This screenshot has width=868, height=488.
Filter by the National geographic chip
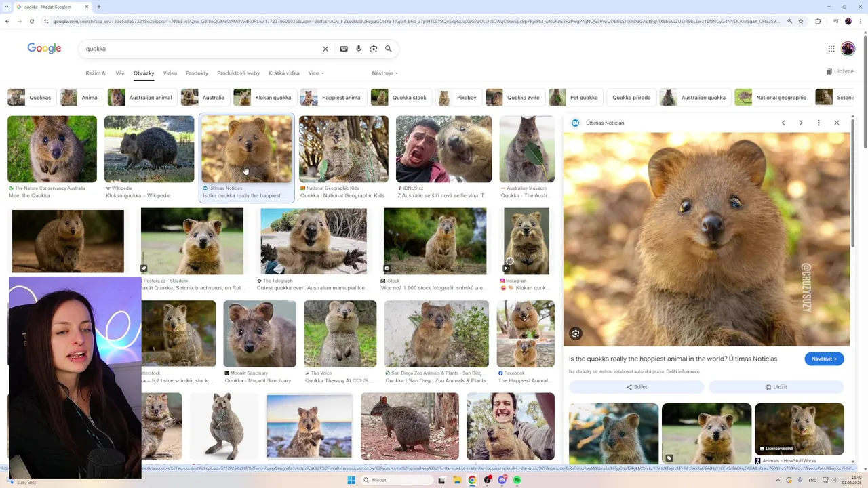(772, 98)
